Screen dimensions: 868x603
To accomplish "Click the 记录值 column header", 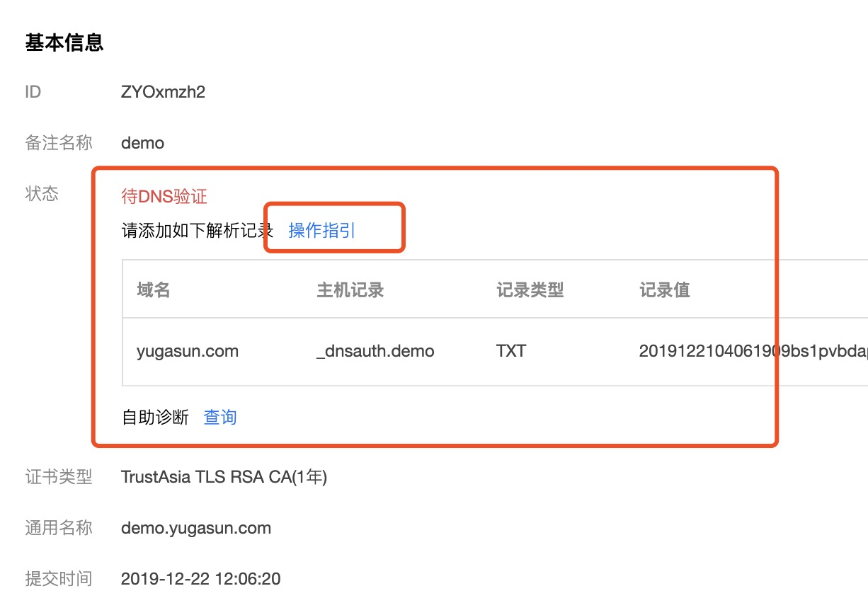I will (x=664, y=290).
